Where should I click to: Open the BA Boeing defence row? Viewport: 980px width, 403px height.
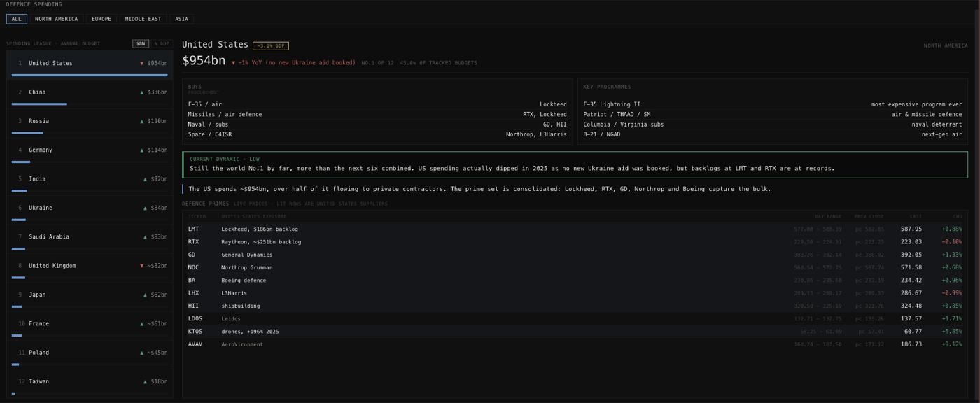(x=575, y=280)
